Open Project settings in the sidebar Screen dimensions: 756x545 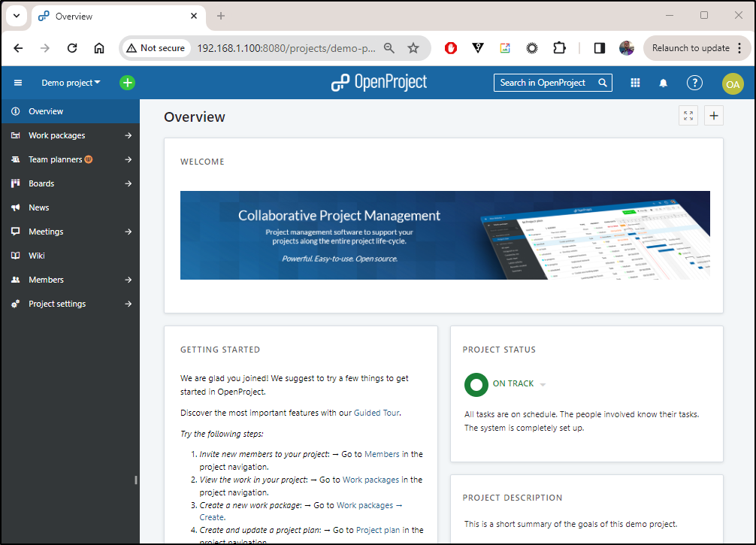coord(57,304)
